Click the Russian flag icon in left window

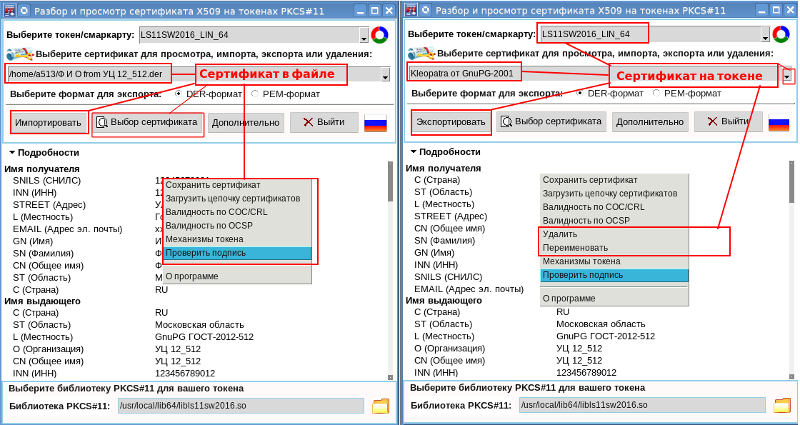375,123
